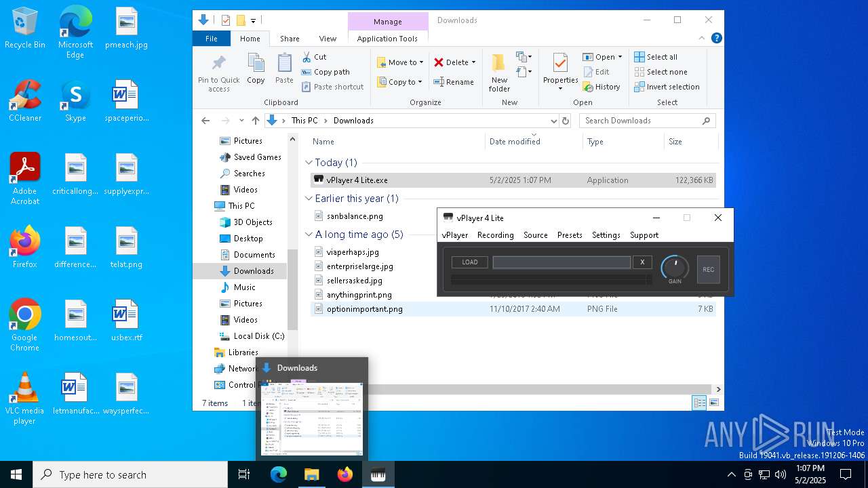
Task: Click Copy path in ribbon
Action: pos(325,72)
